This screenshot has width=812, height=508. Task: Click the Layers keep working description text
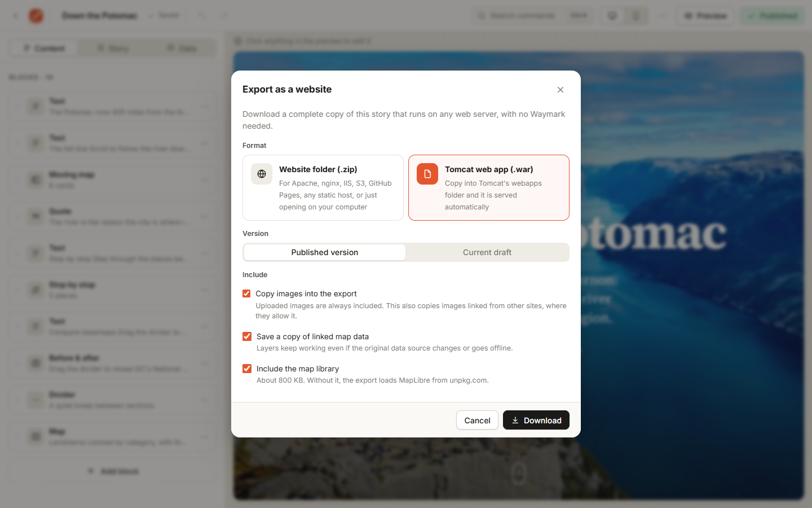(x=385, y=348)
